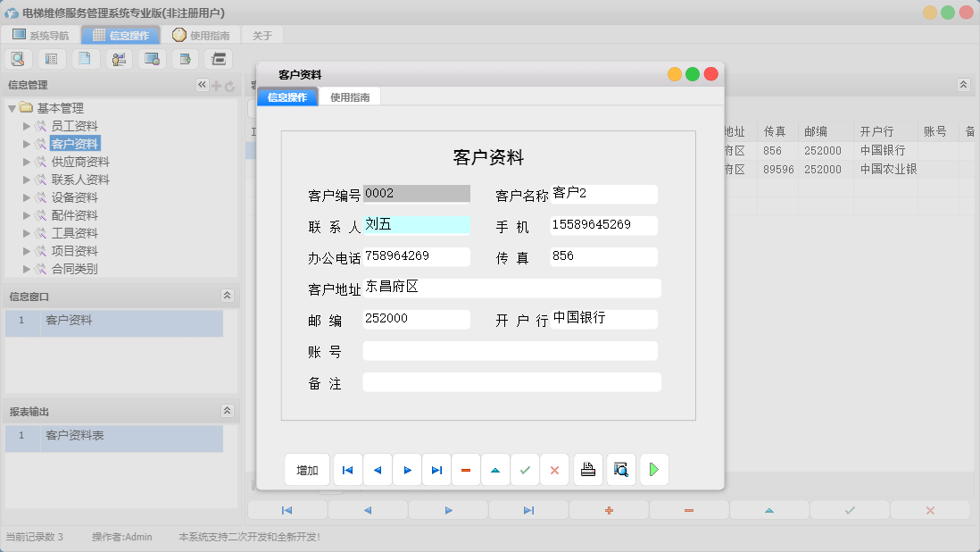Click the 增加 button to add a record
This screenshot has height=552, width=980.
(307, 469)
